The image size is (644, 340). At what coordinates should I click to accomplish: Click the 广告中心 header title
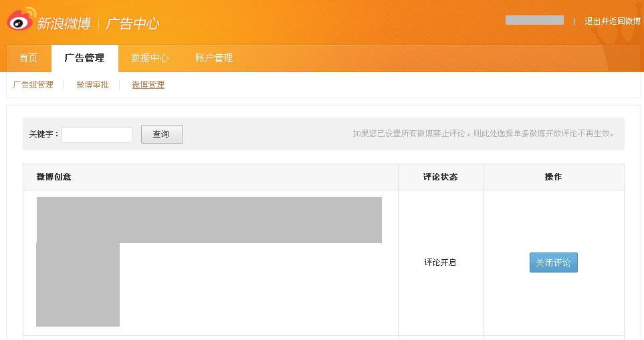tap(132, 23)
